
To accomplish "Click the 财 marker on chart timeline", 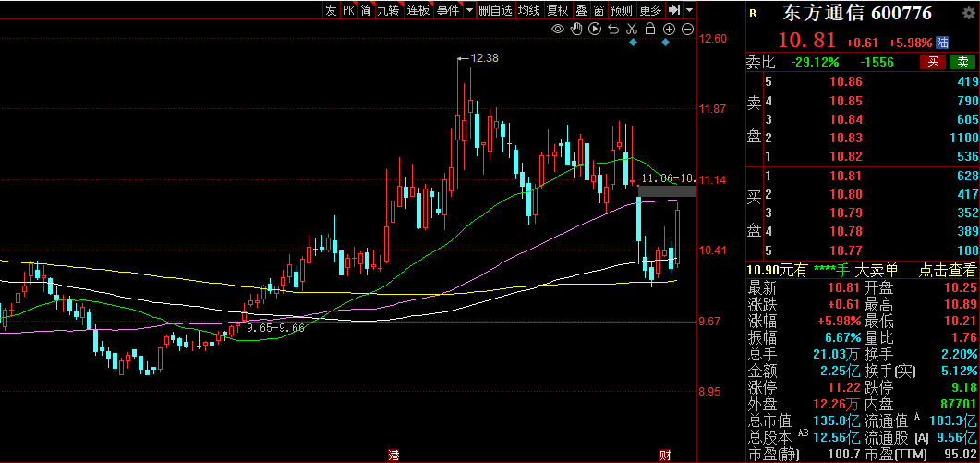I will point(665,456).
